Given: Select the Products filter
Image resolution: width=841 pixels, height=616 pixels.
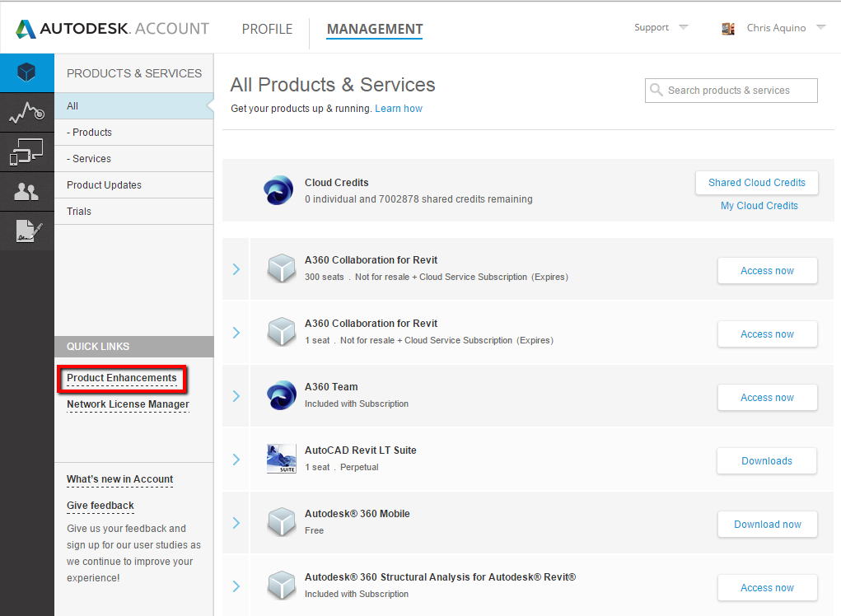Looking at the screenshot, I should click(134, 133).
